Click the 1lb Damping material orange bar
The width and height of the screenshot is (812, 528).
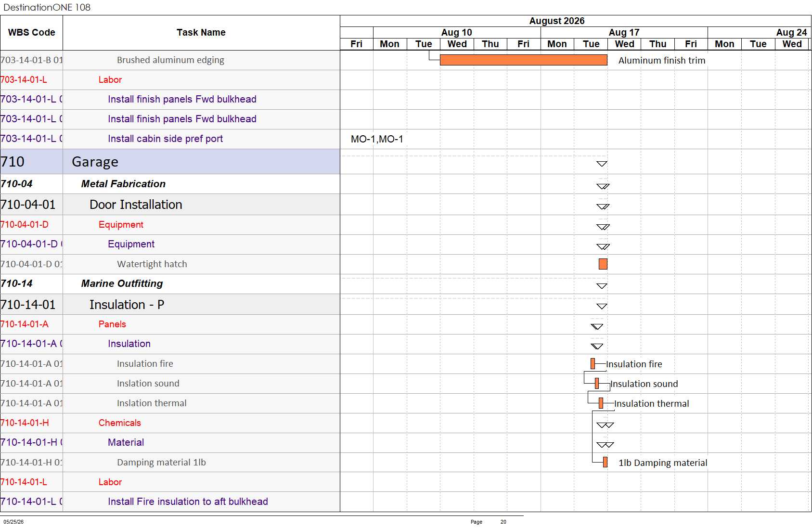605,462
